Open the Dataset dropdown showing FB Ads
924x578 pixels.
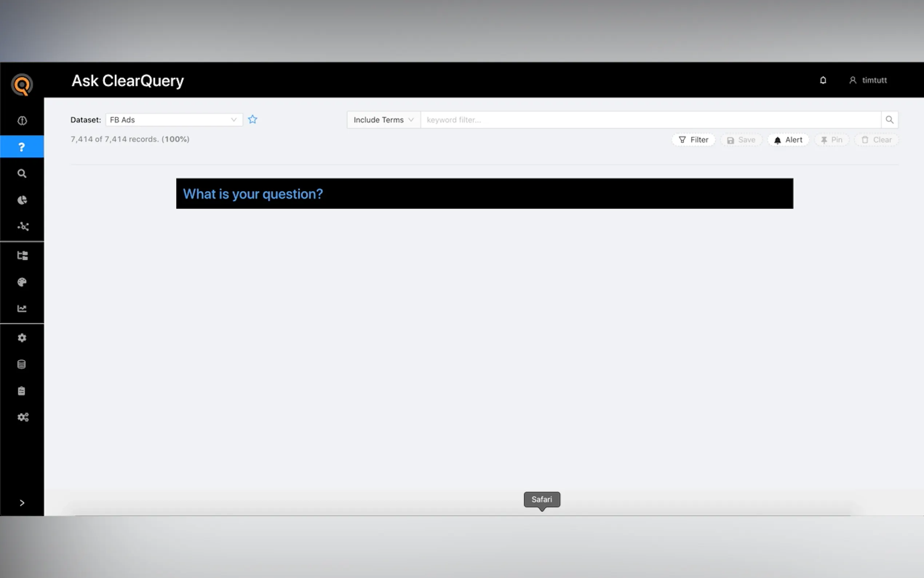(174, 120)
